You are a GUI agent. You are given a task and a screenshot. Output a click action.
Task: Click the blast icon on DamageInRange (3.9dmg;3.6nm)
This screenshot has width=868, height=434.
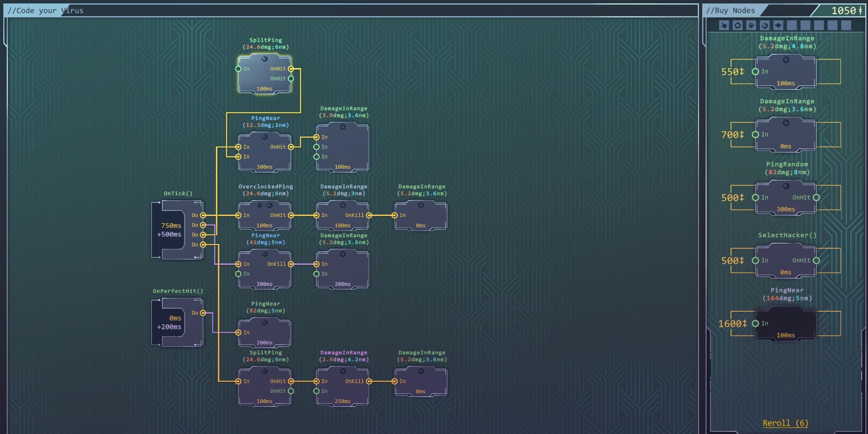tap(342, 127)
